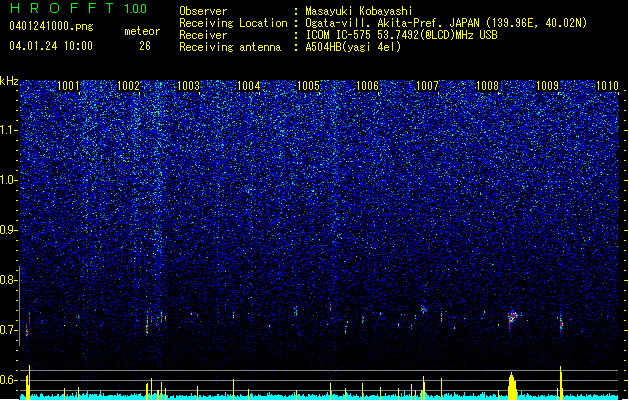
Task: Click the 1001 time marker
Action: pyautogui.click(x=68, y=85)
